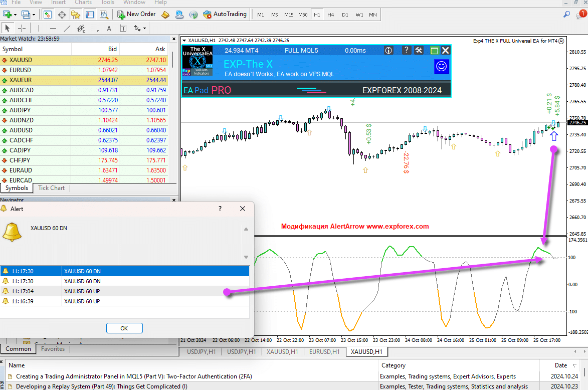Expand the Profiles dropdown arrow
The image size is (588, 390).
[x=33, y=15]
